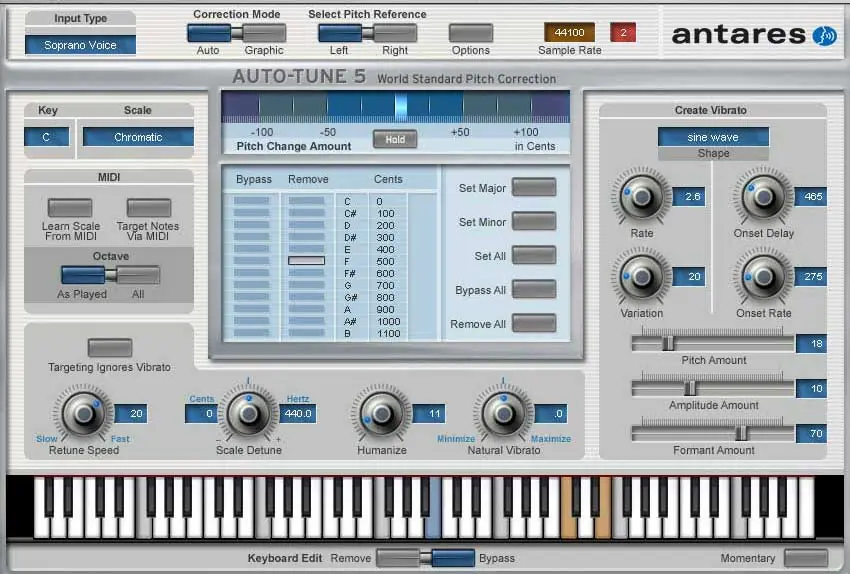Open the sine wave Shape dropdown
The height and width of the screenshot is (574, 850).
click(x=713, y=137)
